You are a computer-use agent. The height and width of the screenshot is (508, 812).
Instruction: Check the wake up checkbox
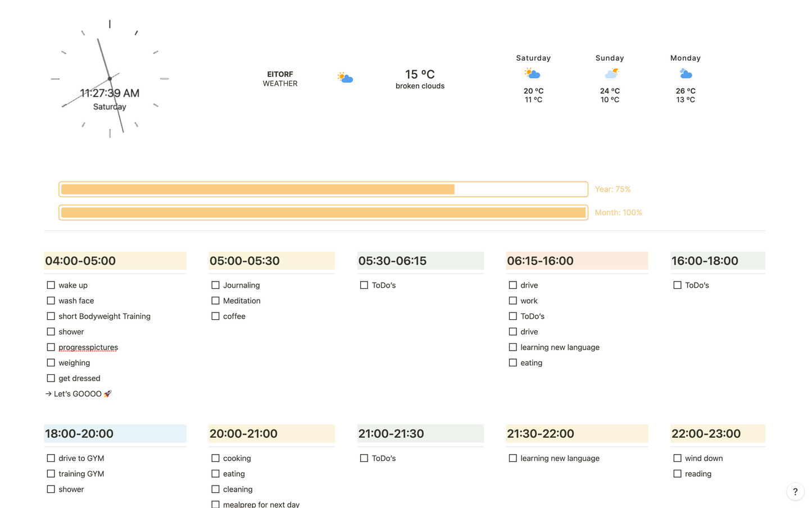click(x=51, y=285)
